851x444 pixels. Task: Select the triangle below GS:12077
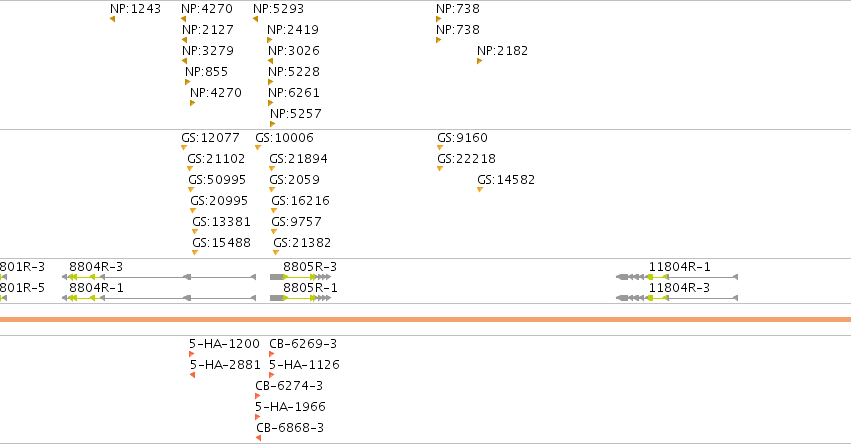tap(184, 148)
